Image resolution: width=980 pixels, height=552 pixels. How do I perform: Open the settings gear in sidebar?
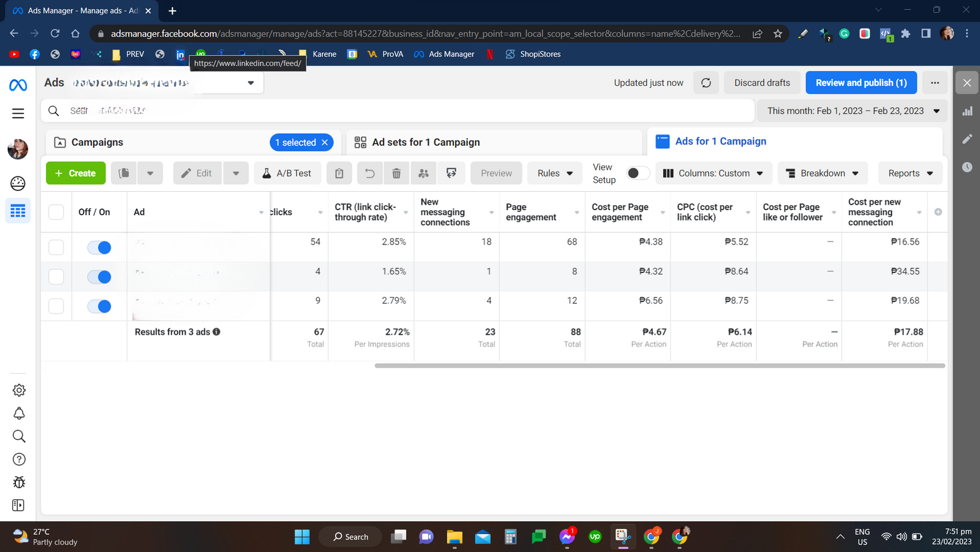(x=19, y=390)
